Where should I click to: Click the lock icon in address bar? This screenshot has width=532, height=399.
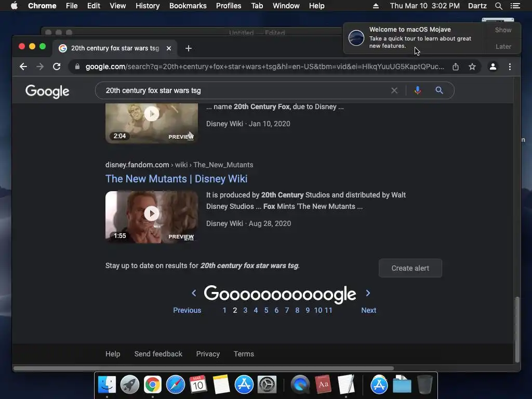pyautogui.click(x=77, y=66)
